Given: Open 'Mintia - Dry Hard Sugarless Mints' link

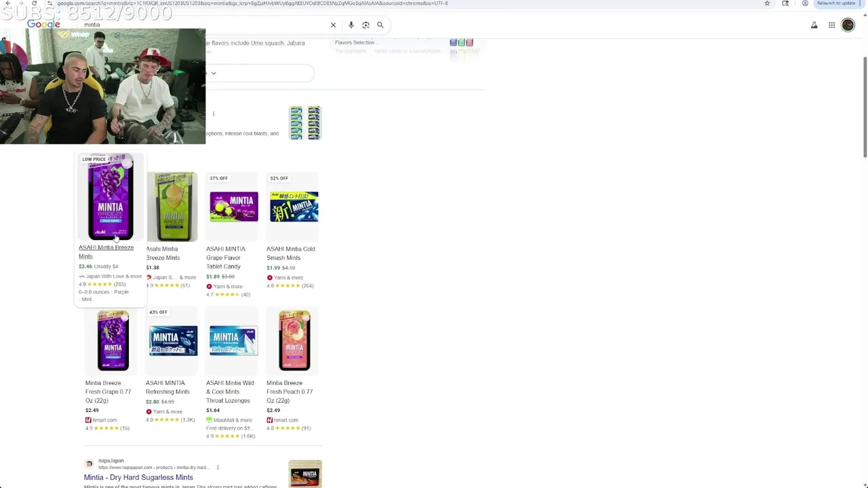Looking at the screenshot, I should coord(138,477).
